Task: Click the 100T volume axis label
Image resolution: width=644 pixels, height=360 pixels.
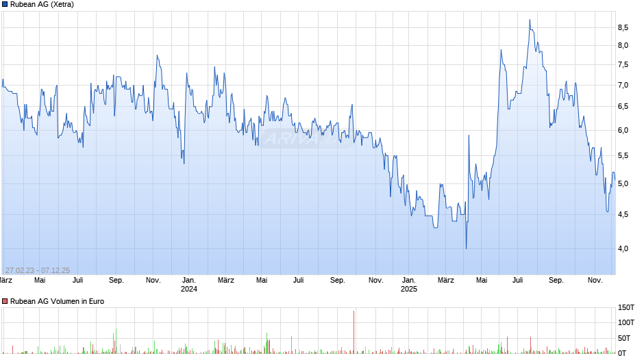Action: (x=626, y=322)
